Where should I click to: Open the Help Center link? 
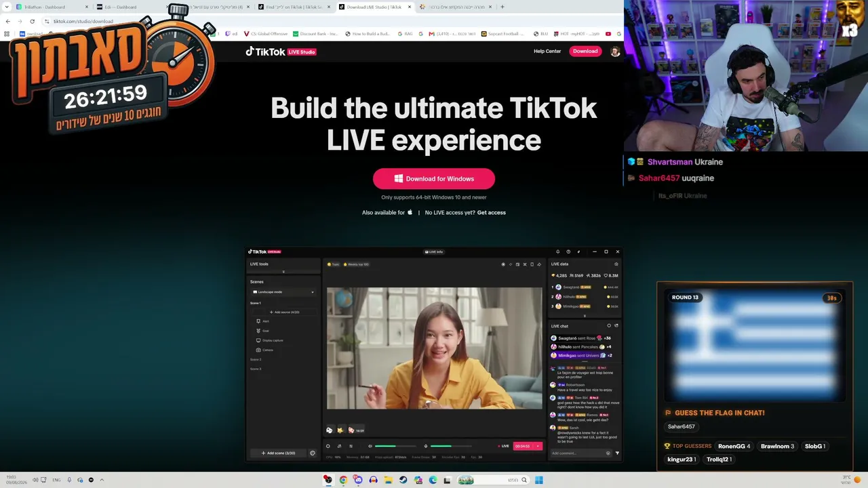547,52
